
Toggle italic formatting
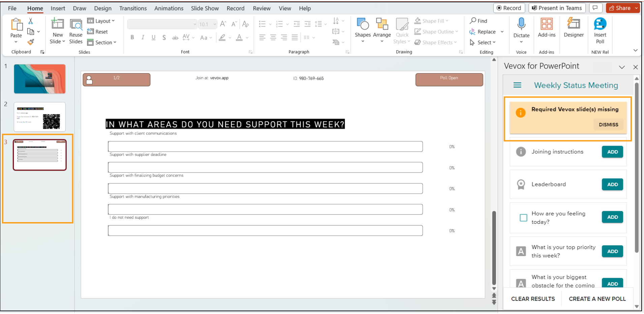(143, 37)
